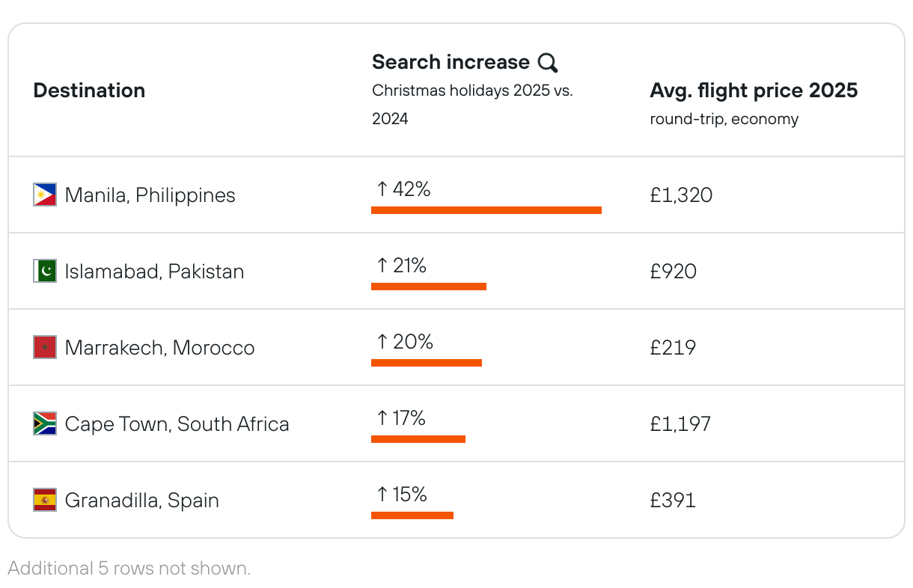Select the Destination column header
The image size is (913, 588).
(x=89, y=91)
